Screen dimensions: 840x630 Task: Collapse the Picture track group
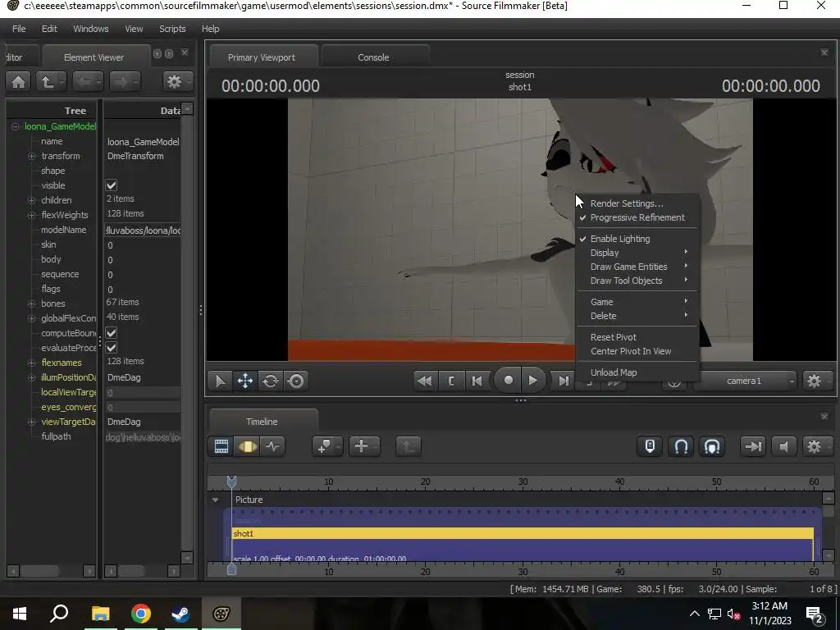point(216,500)
